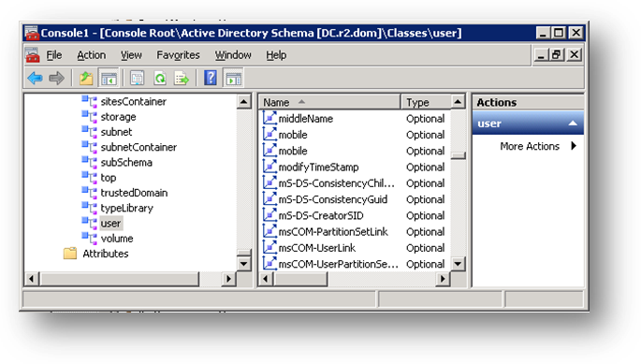The height and width of the screenshot is (364, 641).
Task: Click attribute list horizontal scrollbar thumb
Action: [x=300, y=279]
